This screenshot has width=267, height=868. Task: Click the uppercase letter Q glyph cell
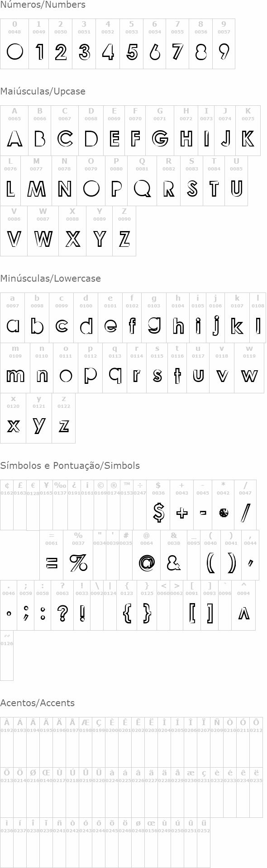click(142, 181)
